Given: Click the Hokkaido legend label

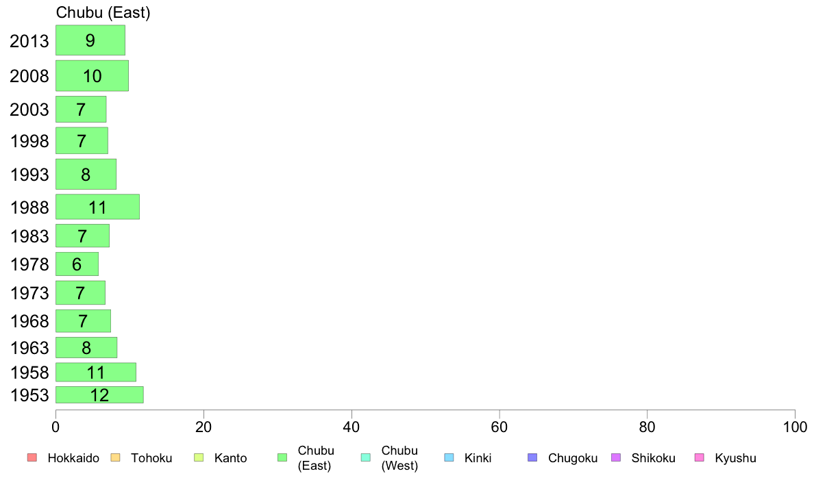Looking at the screenshot, I should 73,458.
